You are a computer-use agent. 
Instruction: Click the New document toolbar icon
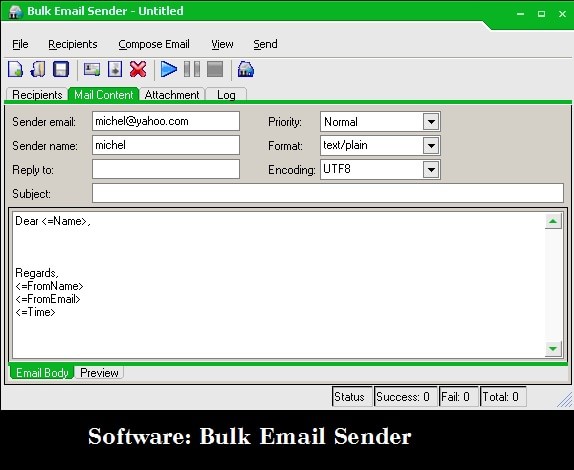point(15,69)
